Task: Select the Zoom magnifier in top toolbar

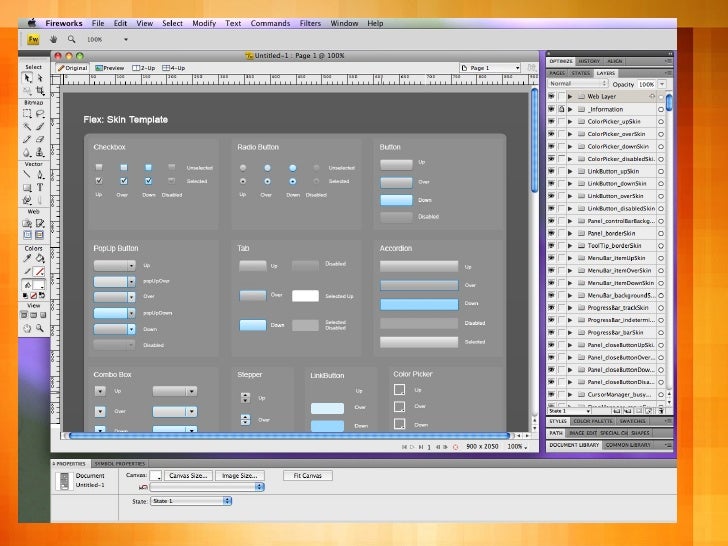Action: [72, 39]
